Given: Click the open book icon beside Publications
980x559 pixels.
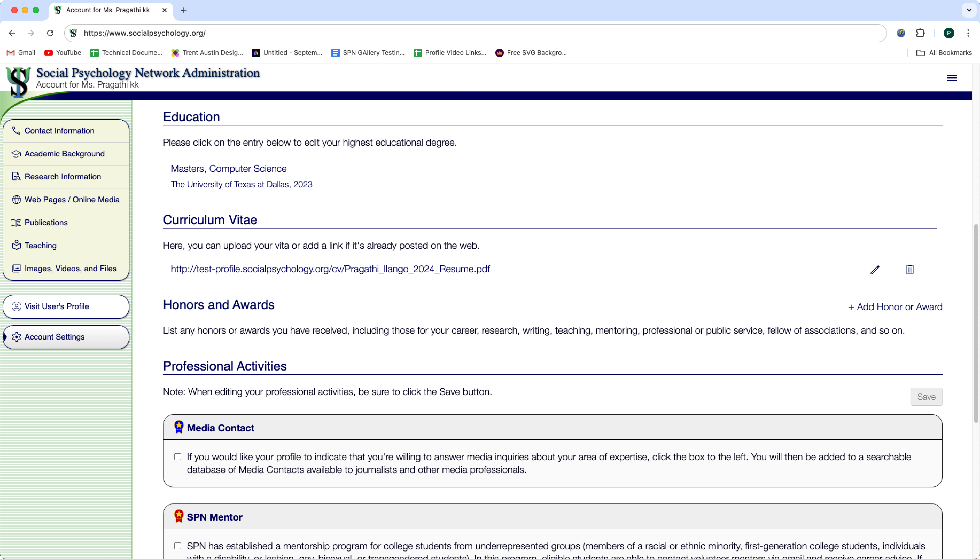Looking at the screenshot, I should [x=16, y=223].
